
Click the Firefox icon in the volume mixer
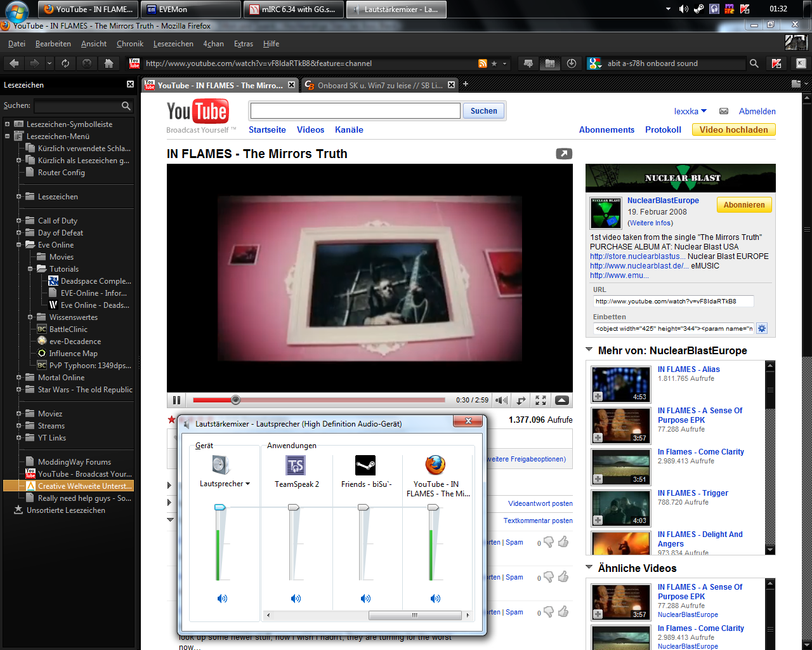[435, 465]
